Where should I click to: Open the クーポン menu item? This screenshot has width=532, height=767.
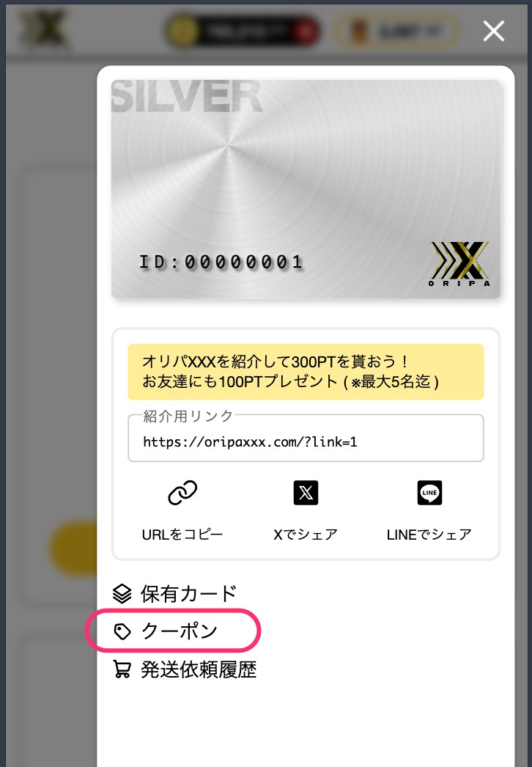click(166, 631)
